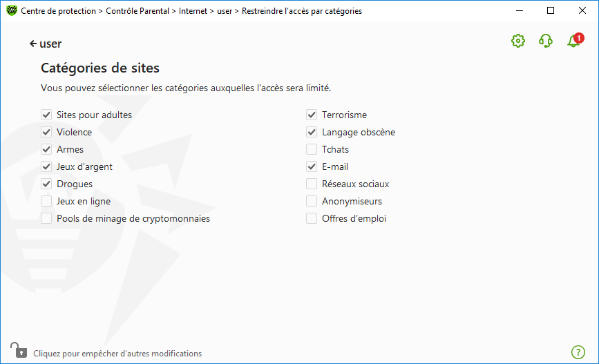Uncheck the Terrorisme checkbox
Screen dimensions: 599x364
coord(312,115)
